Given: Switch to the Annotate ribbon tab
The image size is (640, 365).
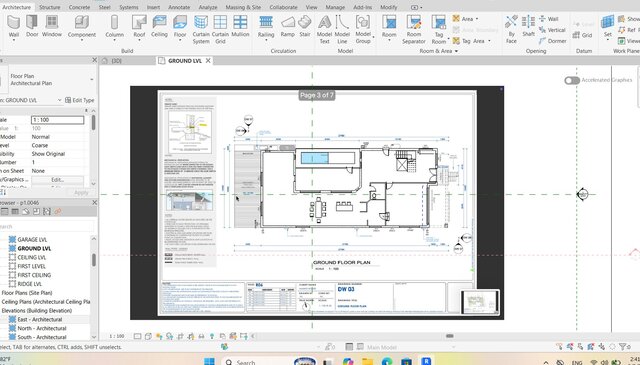Looking at the screenshot, I should click(x=179, y=7).
